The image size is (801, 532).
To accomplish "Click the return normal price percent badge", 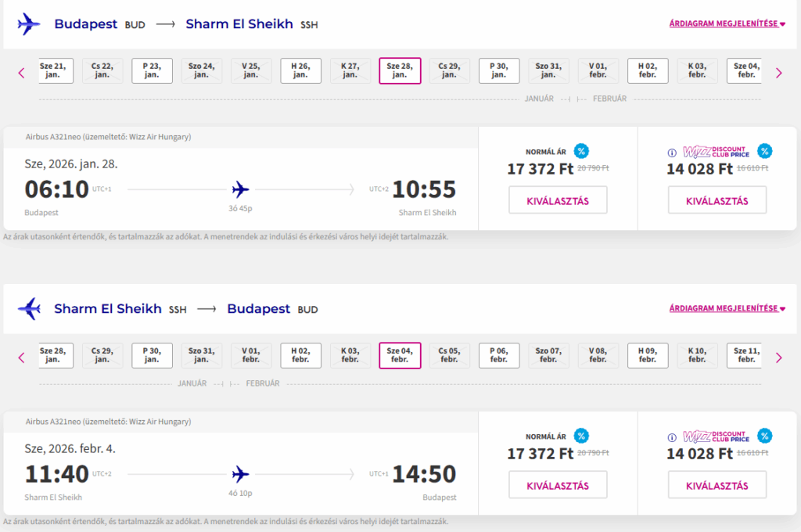I will 580,436.
